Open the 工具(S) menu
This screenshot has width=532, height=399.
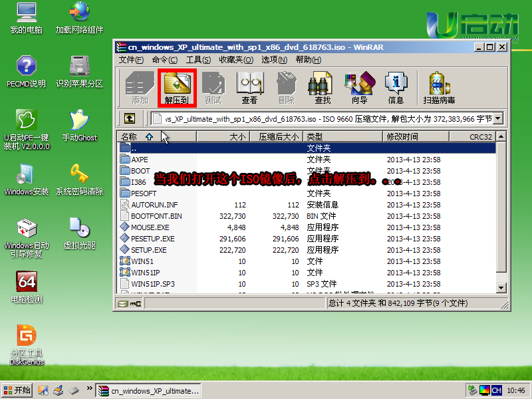tap(198, 60)
